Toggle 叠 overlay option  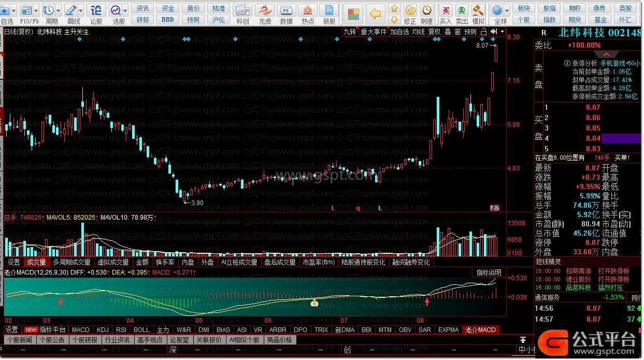(448, 32)
